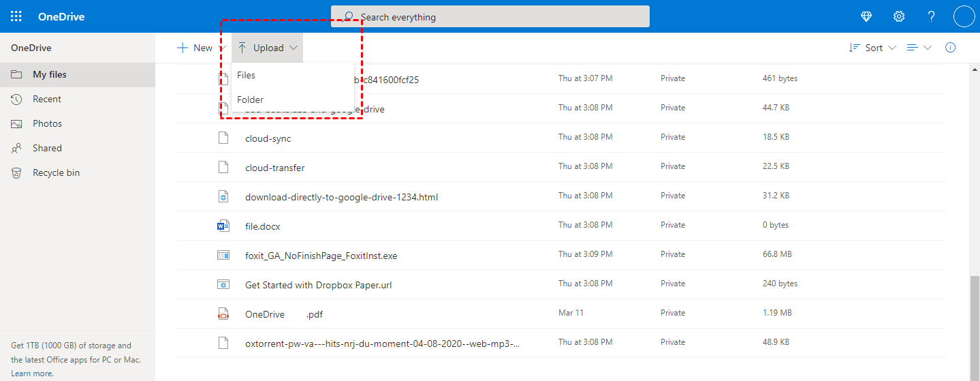The width and height of the screenshot is (980, 381).
Task: Click the 461 bytes size value
Action: tap(780, 78)
